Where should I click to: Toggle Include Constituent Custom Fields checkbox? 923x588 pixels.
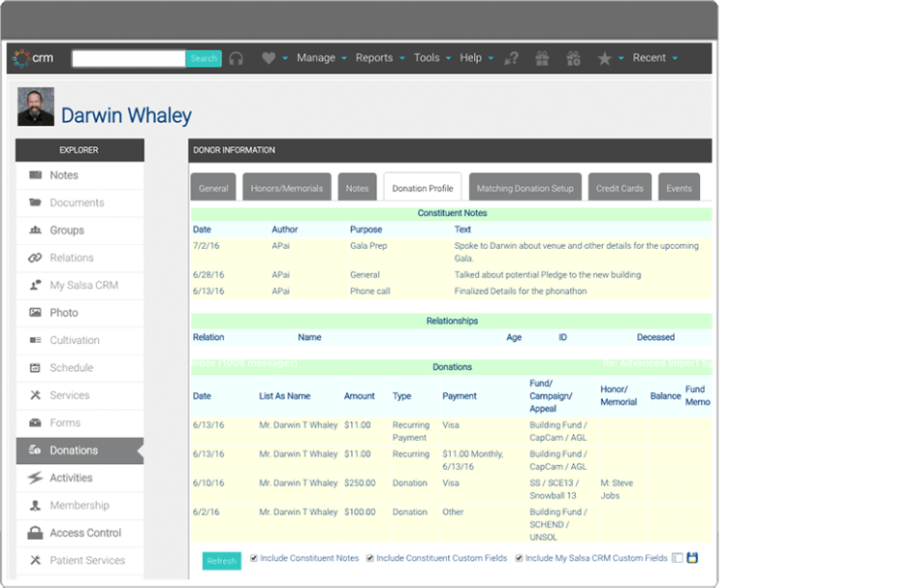point(369,558)
